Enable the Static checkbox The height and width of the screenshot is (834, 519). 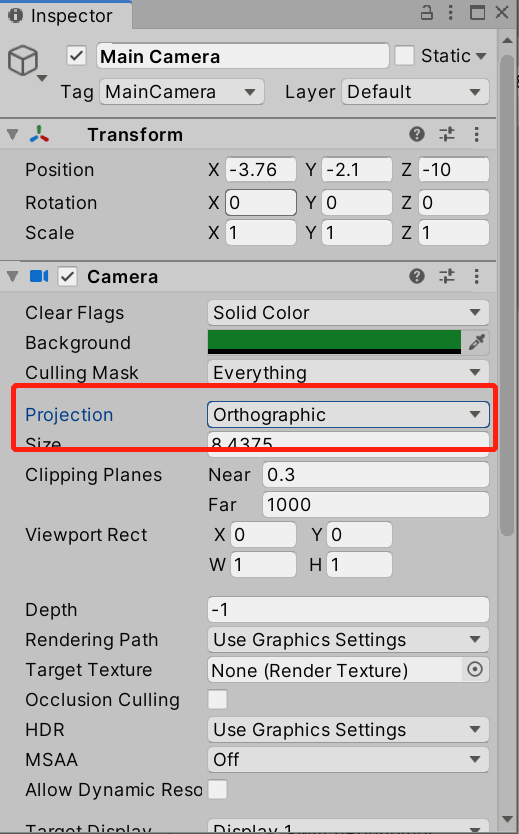[404, 55]
